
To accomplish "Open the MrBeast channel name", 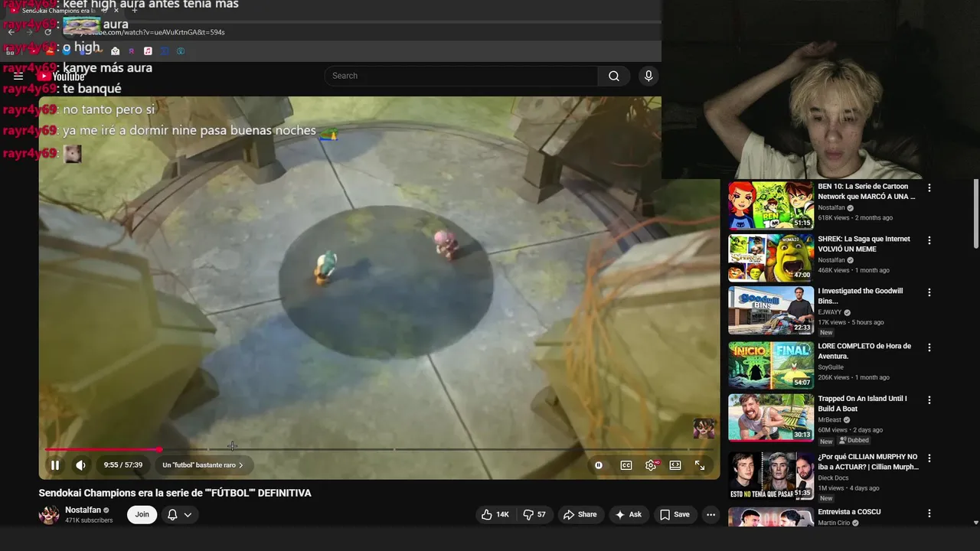I will pyautogui.click(x=829, y=419).
